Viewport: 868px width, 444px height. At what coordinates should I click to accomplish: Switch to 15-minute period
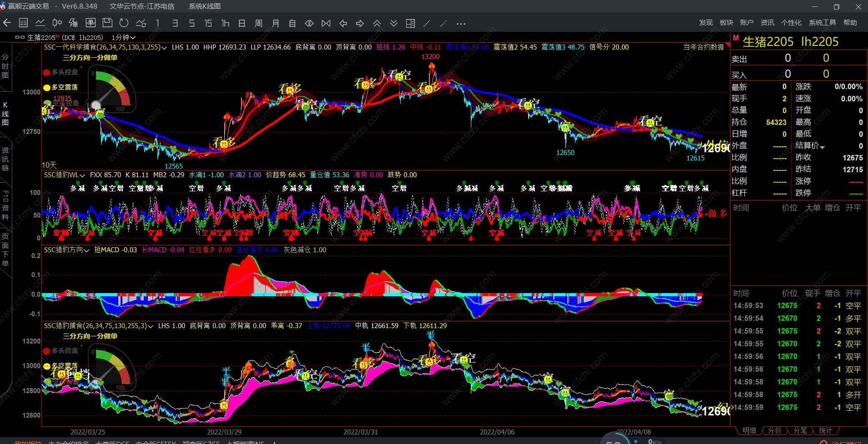(x=208, y=23)
